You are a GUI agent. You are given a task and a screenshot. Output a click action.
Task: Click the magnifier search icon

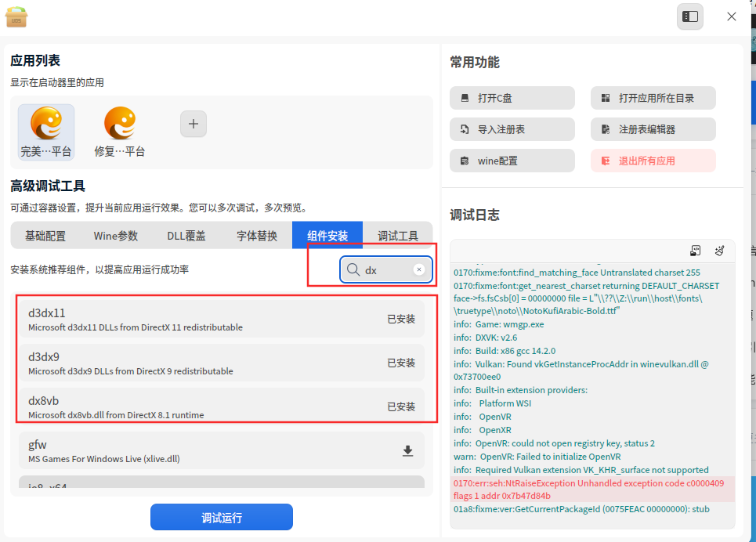pyautogui.click(x=353, y=269)
